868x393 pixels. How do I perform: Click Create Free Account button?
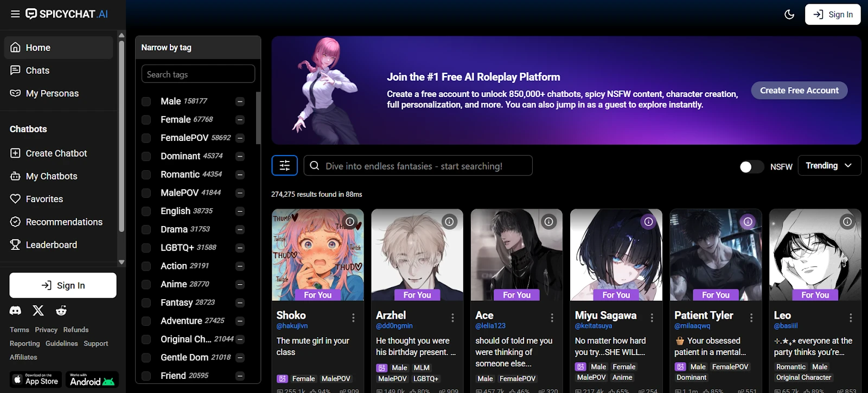click(x=799, y=91)
